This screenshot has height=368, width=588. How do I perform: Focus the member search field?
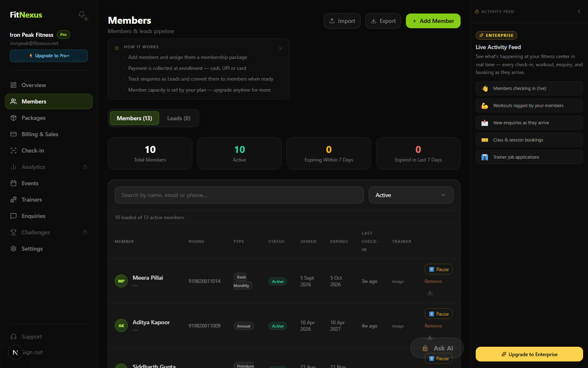coord(239,195)
